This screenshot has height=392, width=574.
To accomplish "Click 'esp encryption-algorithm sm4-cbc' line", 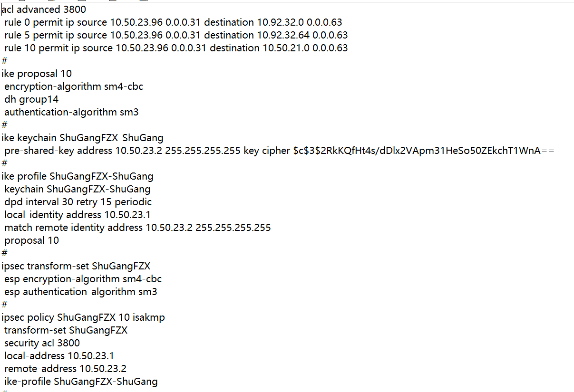I will tap(83, 279).
